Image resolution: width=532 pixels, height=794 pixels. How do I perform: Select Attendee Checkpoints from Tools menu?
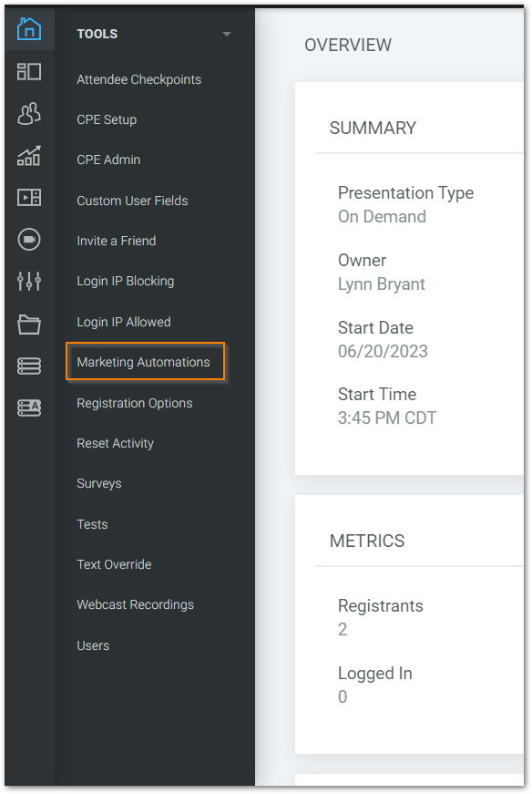coord(138,79)
